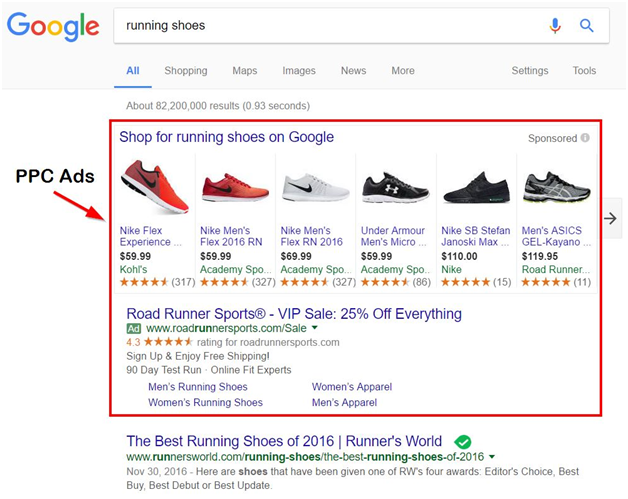Click the $110.00 price

(x=459, y=256)
